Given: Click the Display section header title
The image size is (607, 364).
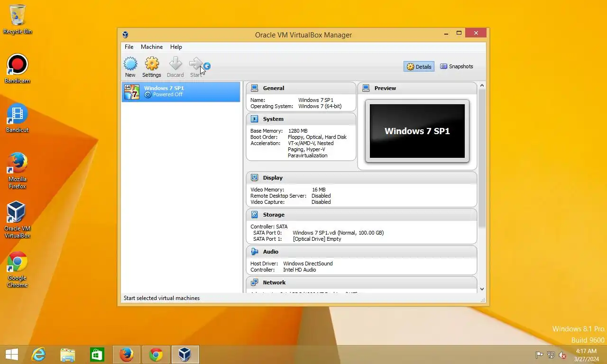Looking at the screenshot, I should (x=273, y=178).
